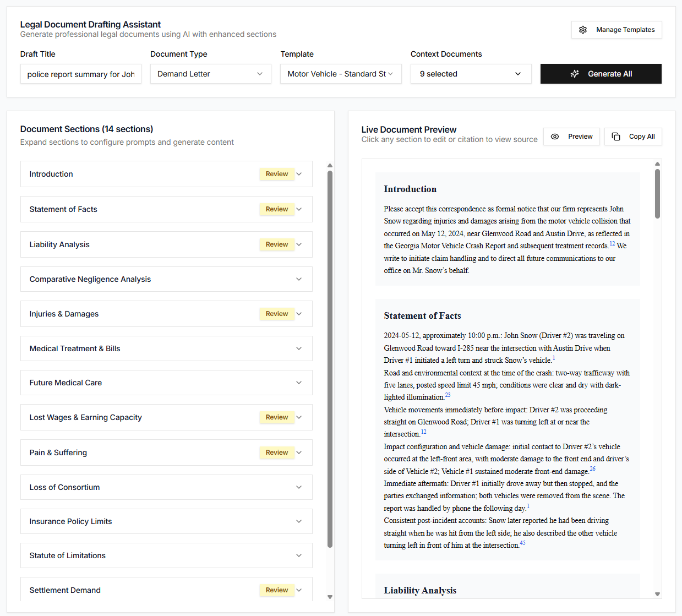The width and height of the screenshot is (682, 616).
Task: Click the sparkle icon on Generate All
Action: coord(575,74)
